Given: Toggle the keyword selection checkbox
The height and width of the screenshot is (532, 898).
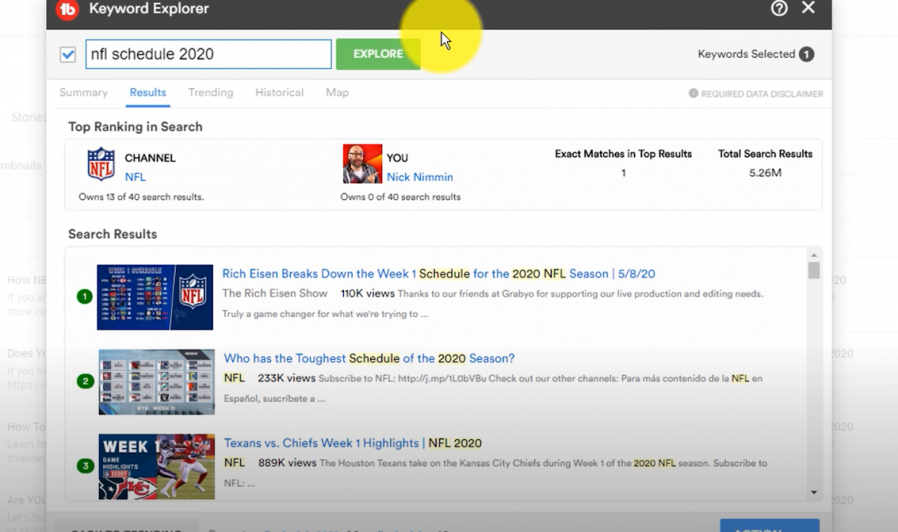Looking at the screenshot, I should [x=68, y=54].
